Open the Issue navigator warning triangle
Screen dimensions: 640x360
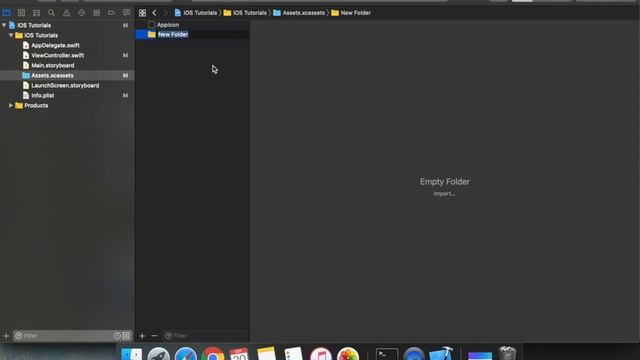[67, 13]
